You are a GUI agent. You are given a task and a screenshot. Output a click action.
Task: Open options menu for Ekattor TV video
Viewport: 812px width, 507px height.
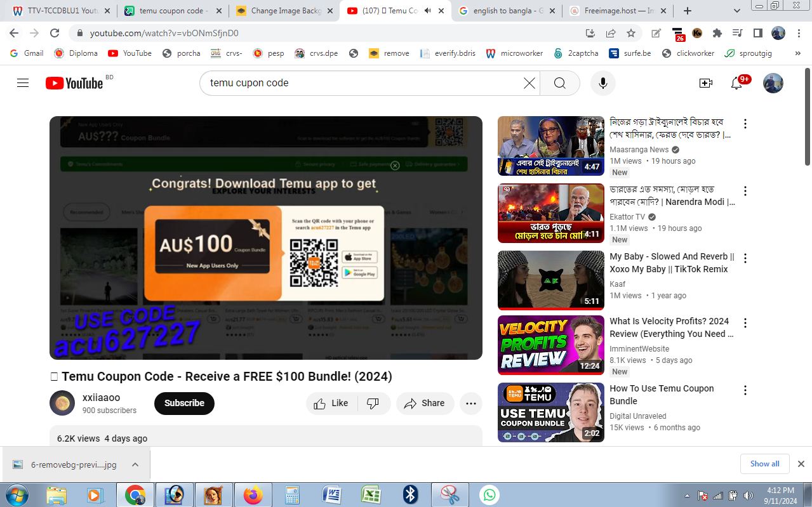tap(745, 191)
